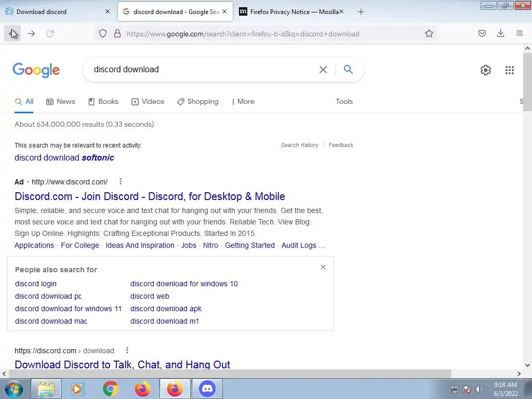Screen dimensions: 532x399
Task: Open the Getting Started sitelink
Action: 250,245
